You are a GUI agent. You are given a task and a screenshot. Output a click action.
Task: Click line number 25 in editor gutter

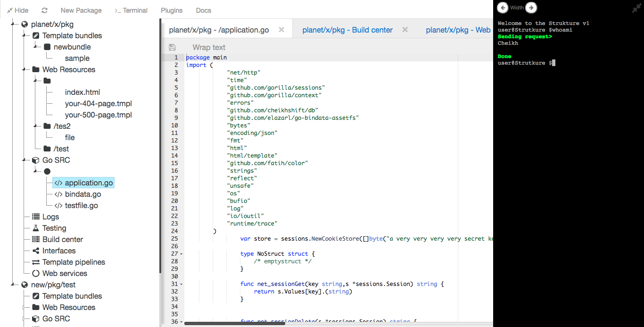[x=174, y=239]
